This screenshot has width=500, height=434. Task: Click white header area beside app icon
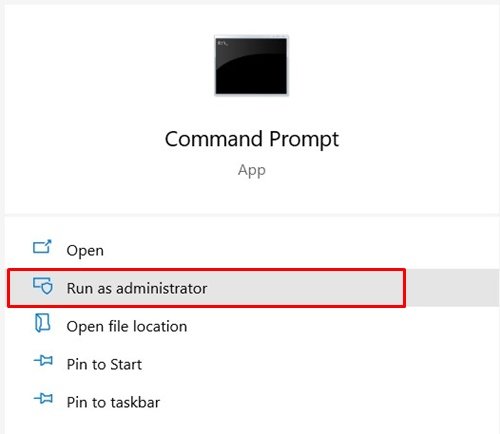point(393,67)
